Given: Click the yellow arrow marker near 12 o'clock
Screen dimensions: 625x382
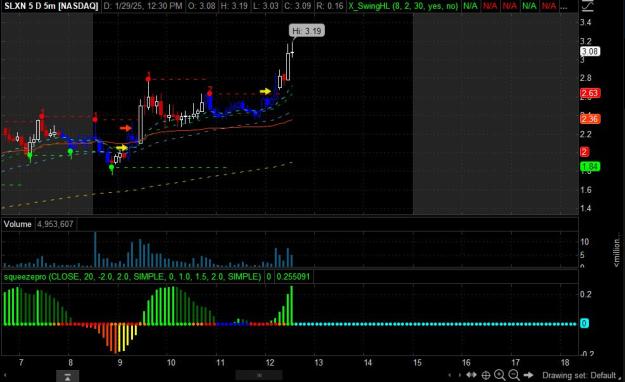Looking at the screenshot, I should tap(265, 92).
